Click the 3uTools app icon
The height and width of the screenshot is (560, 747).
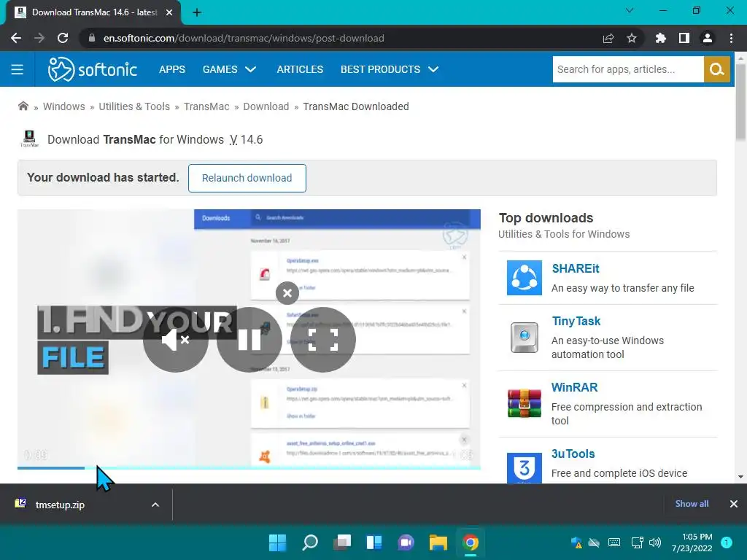524,468
